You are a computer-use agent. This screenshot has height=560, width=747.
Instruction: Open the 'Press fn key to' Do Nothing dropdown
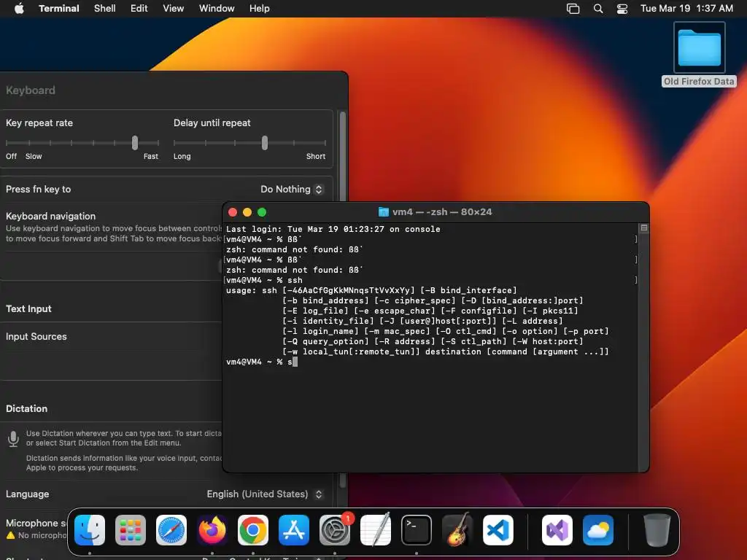click(x=292, y=189)
